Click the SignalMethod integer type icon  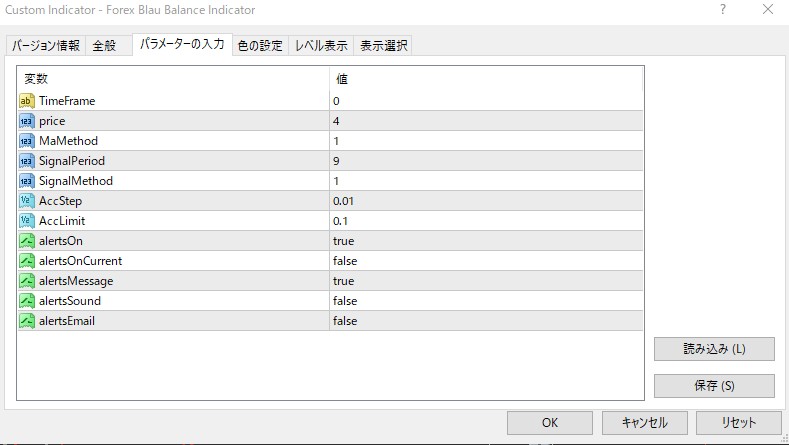point(27,181)
